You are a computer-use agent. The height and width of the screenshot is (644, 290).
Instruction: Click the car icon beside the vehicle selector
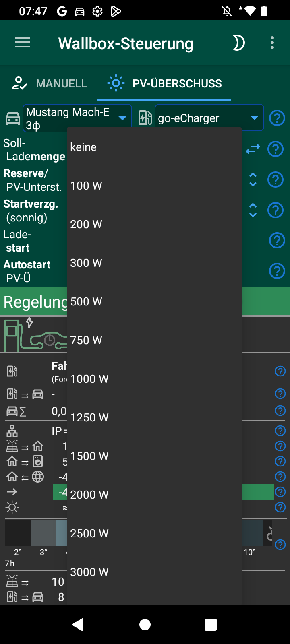point(12,118)
